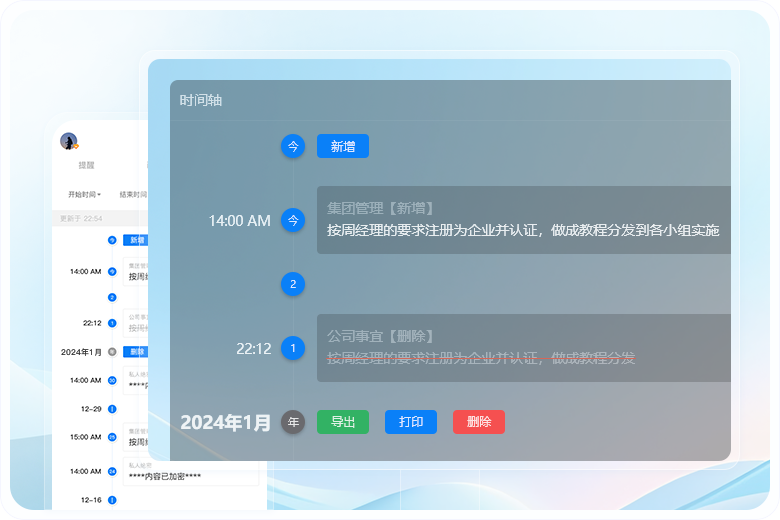Expand the 开始时间 dropdown in back window
The width and height of the screenshot is (780, 520).
coord(84,195)
